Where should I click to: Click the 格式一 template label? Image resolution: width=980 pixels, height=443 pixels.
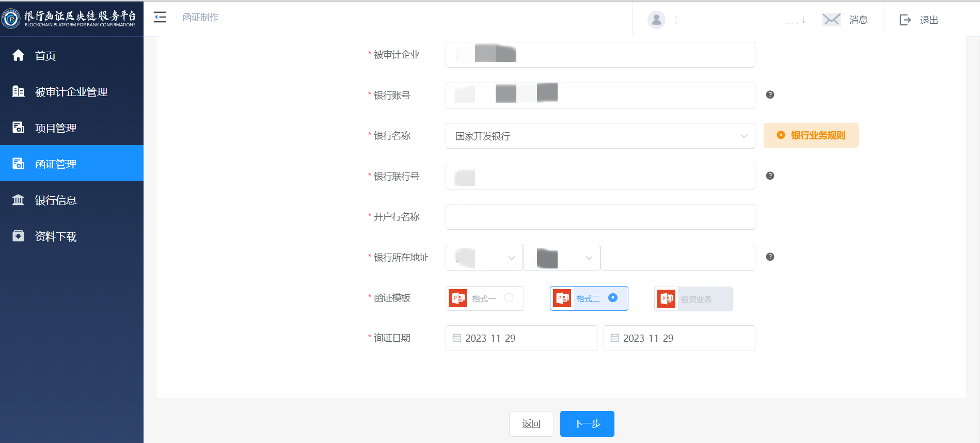[x=484, y=298]
